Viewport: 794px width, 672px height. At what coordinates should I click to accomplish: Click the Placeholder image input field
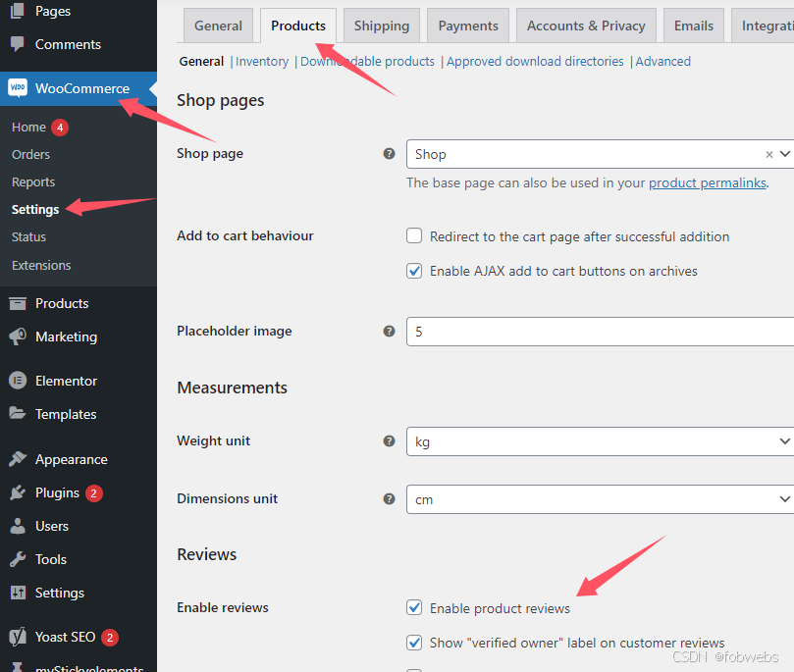click(x=600, y=332)
